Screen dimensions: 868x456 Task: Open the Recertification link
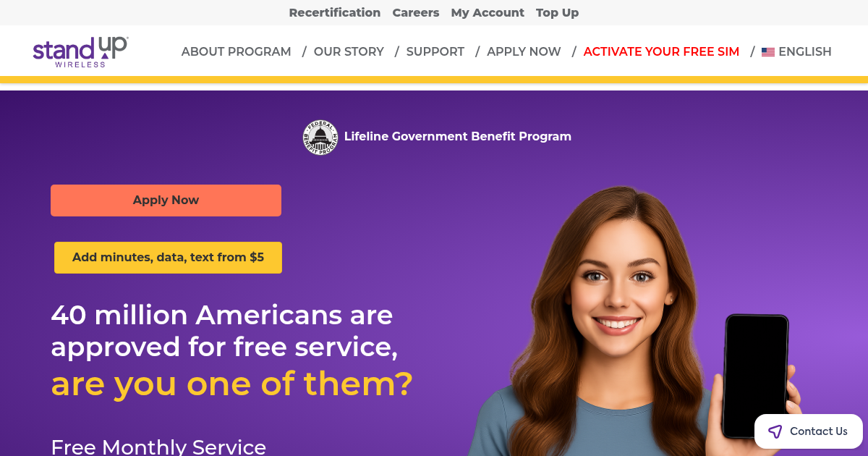(x=335, y=12)
